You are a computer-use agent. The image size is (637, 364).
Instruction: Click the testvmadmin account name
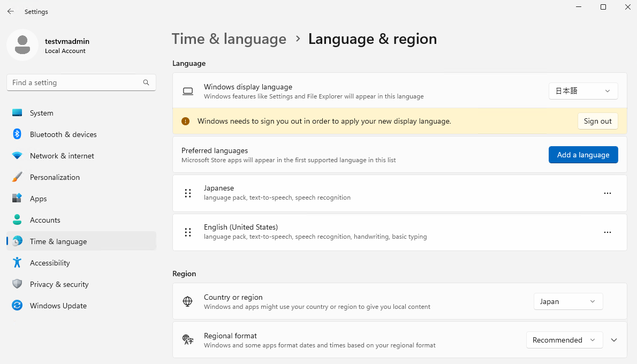click(x=67, y=41)
